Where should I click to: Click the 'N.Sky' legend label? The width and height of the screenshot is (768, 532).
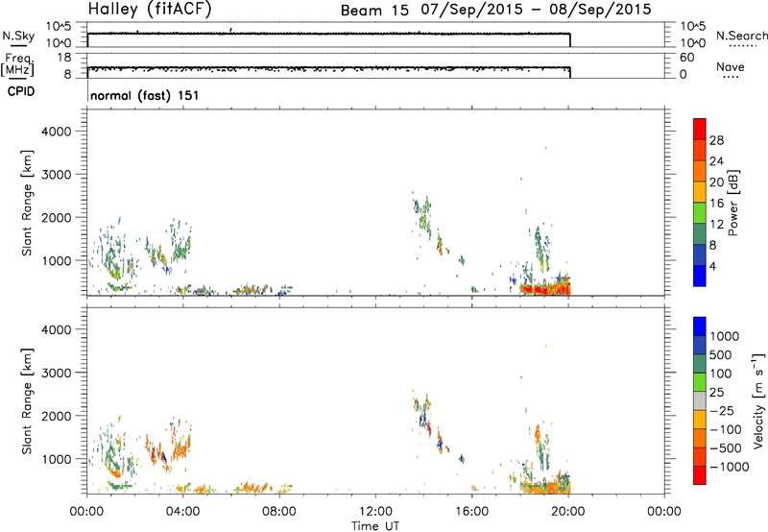click(x=18, y=36)
